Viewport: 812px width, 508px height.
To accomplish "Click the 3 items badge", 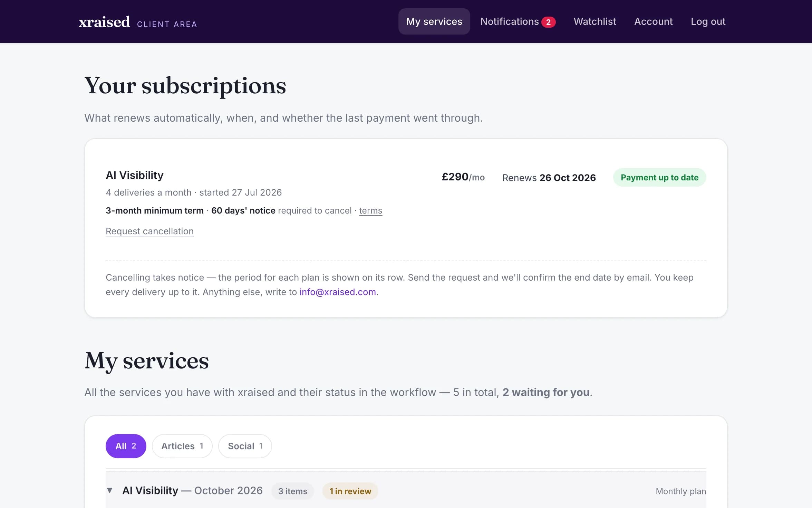I will [292, 491].
